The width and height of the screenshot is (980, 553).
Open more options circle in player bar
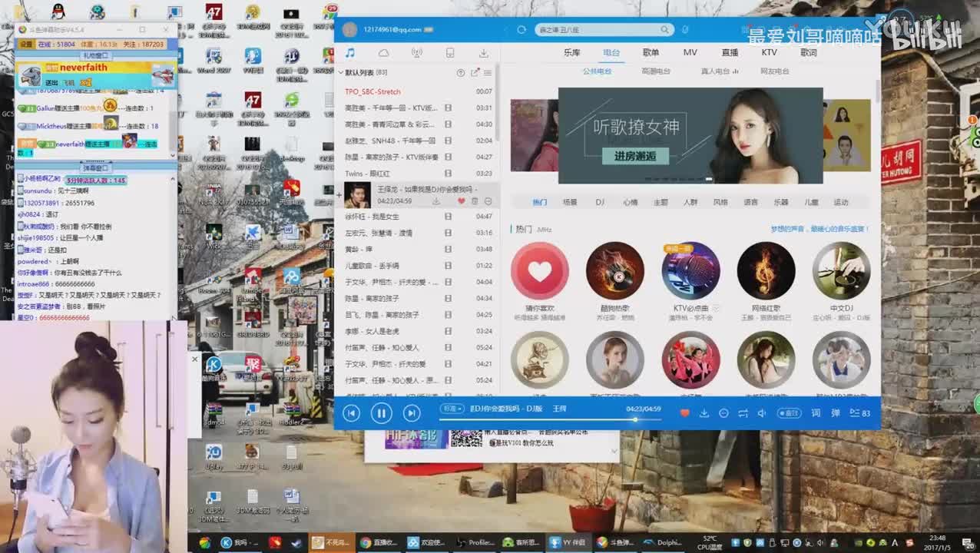coord(723,413)
